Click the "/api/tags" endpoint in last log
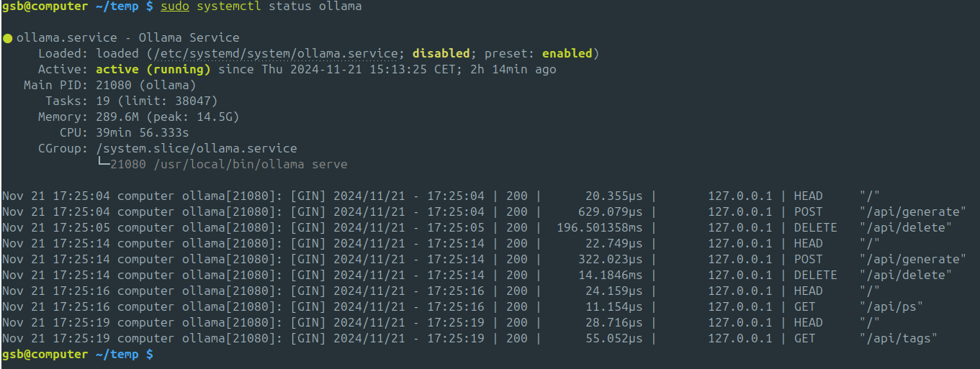980x369 pixels. [898, 339]
